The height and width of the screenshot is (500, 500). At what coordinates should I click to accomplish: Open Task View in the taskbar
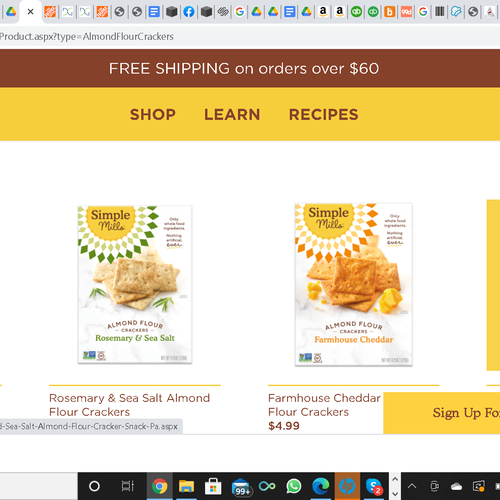tap(127, 486)
